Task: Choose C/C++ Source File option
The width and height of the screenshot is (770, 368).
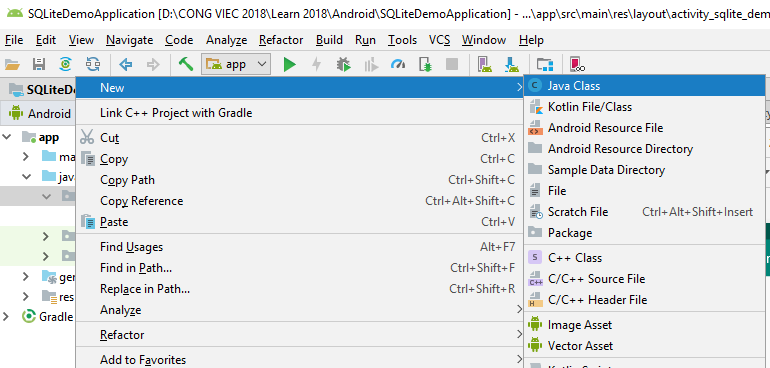Action: tap(645, 279)
